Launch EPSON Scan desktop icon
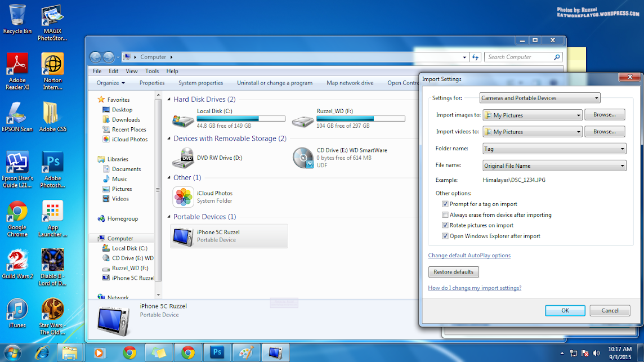 click(x=17, y=117)
